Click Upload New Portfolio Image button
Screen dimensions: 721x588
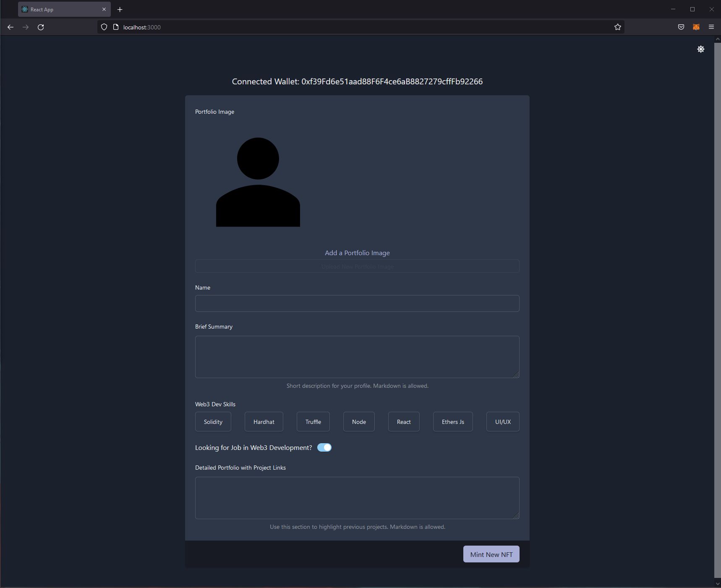(357, 266)
